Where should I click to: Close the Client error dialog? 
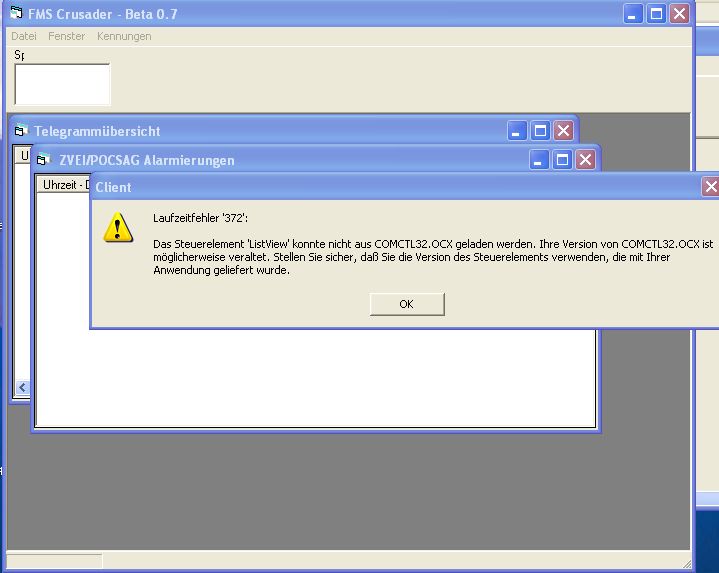pos(710,187)
